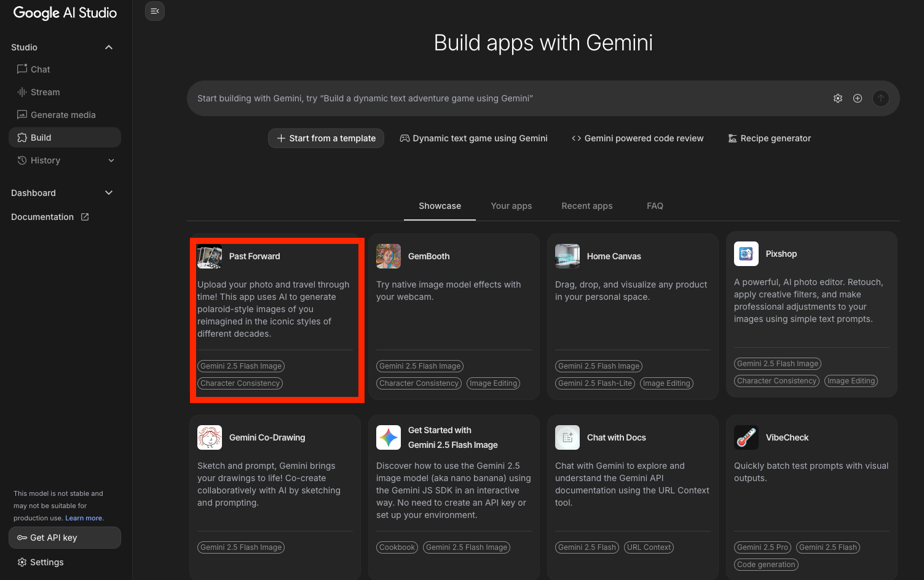Screen dimensions: 924x580
Task: Open the Past Forward app title
Action: [x=255, y=256]
